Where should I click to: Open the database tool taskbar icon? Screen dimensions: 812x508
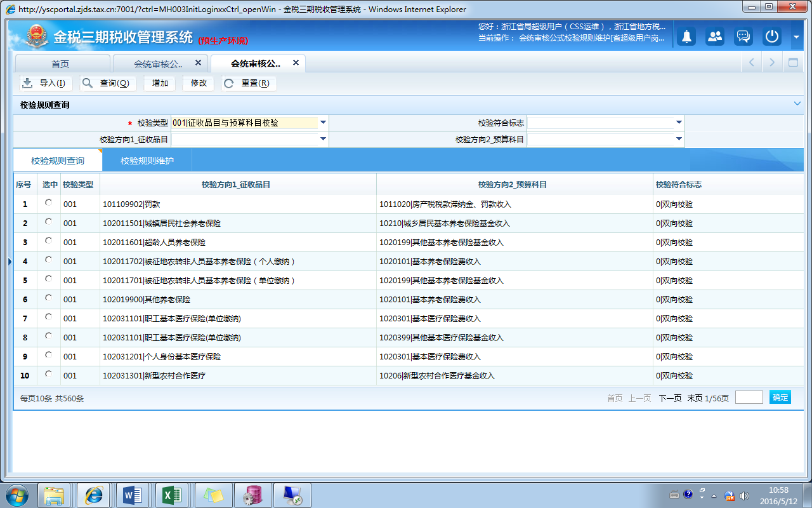coord(252,495)
